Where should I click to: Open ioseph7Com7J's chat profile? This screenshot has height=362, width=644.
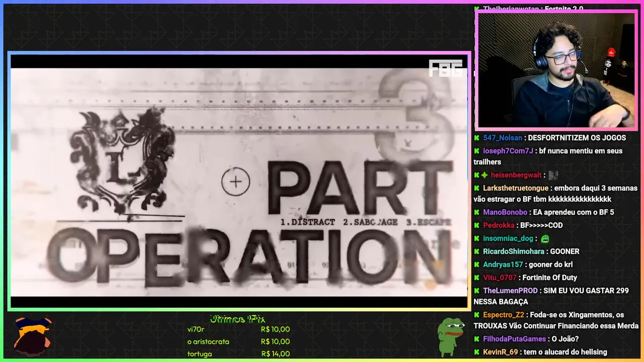pos(508,151)
